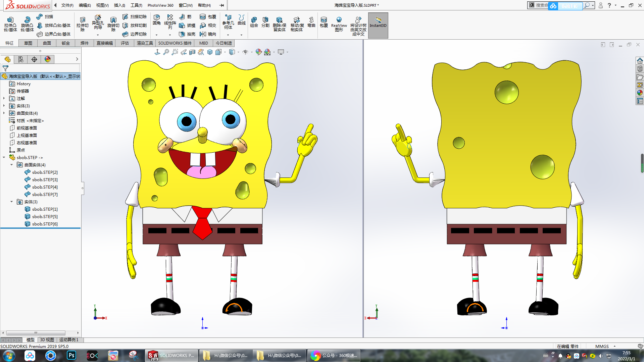Select the Revolved Cut (旋转切除) tool

point(113,24)
